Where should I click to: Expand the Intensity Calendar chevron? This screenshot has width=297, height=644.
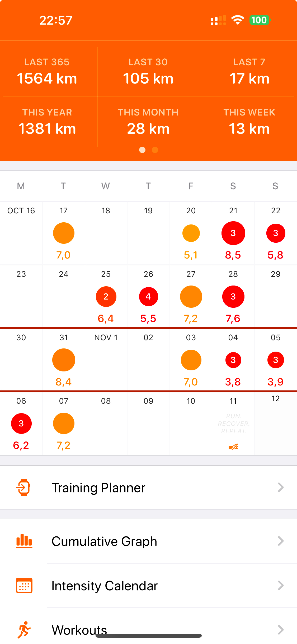pos(281,586)
